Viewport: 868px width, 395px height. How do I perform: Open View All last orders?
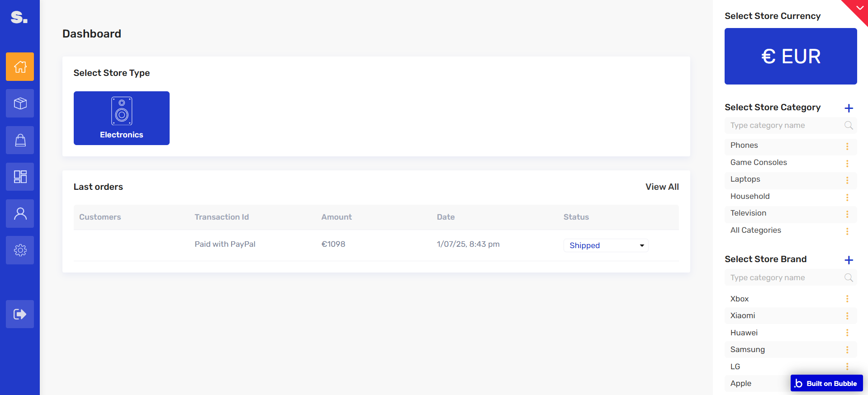[x=662, y=187]
